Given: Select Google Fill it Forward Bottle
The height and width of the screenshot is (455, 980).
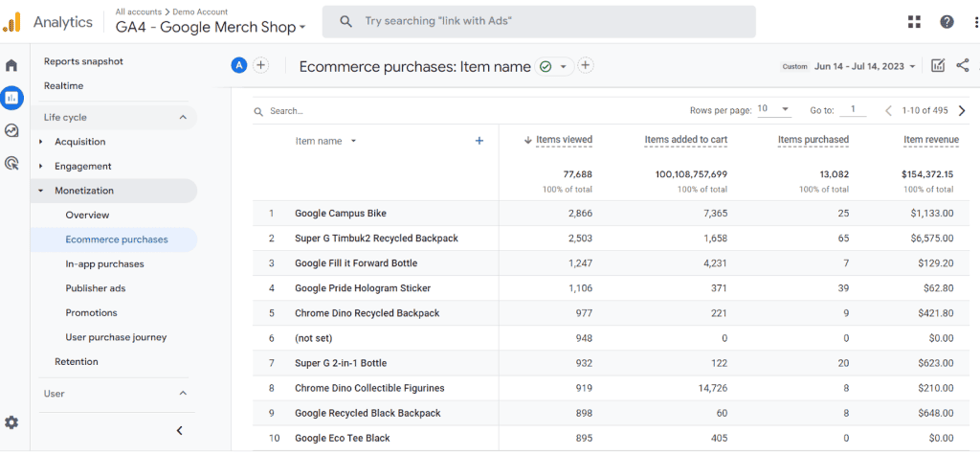Looking at the screenshot, I should (356, 263).
